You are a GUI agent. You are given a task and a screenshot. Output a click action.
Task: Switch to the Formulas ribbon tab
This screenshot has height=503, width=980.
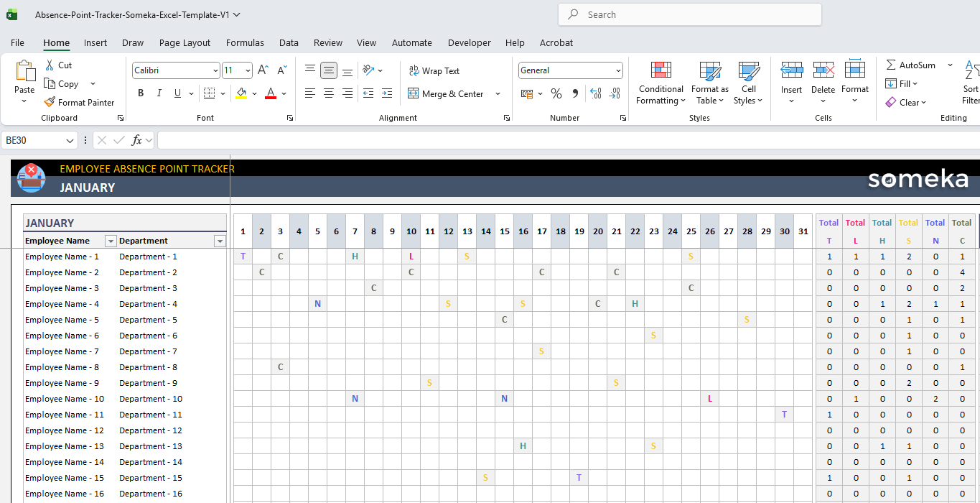[245, 43]
